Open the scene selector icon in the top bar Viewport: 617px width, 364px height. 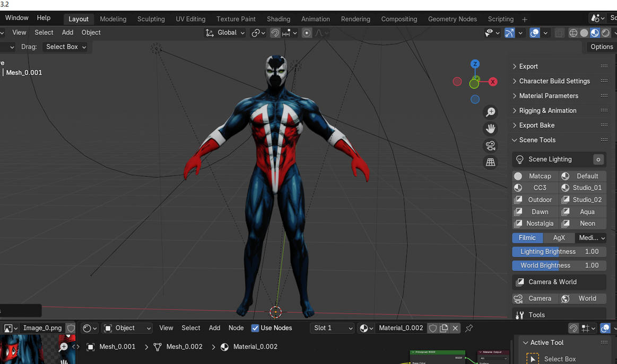pyautogui.click(x=597, y=18)
